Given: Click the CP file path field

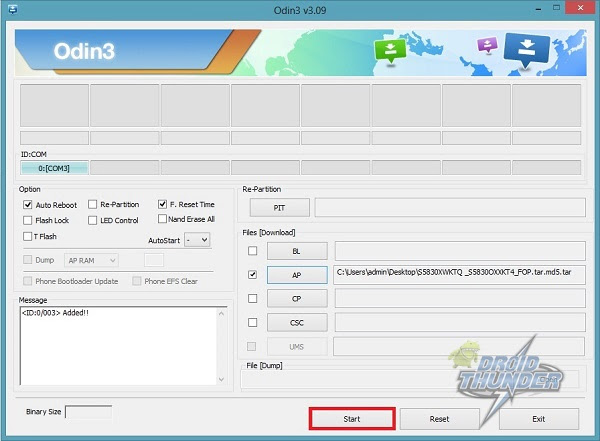Looking at the screenshot, I should point(460,299).
